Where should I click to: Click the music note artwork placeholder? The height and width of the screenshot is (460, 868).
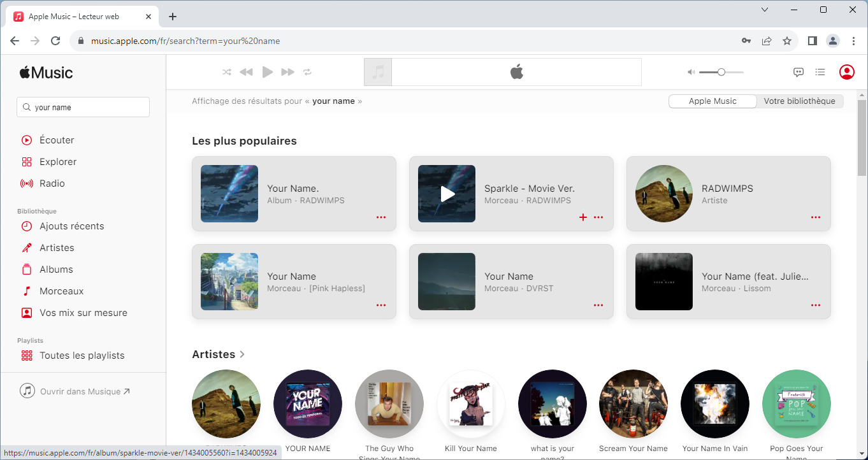(x=378, y=72)
